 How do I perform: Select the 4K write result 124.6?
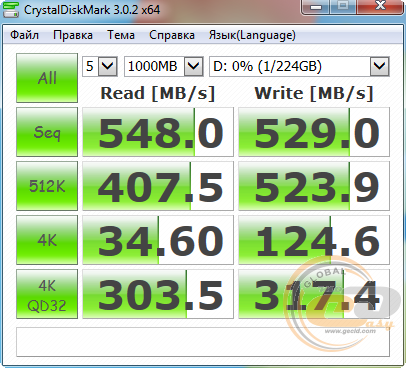(x=314, y=240)
